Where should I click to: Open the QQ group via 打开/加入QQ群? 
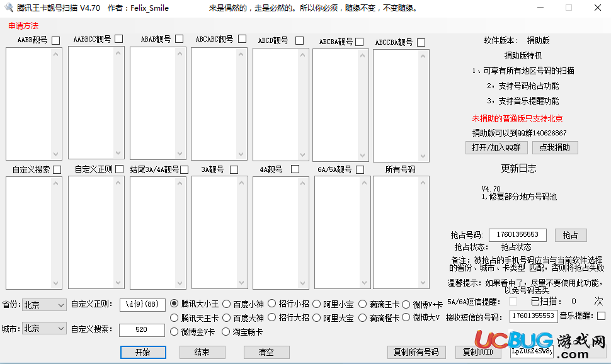click(x=496, y=148)
